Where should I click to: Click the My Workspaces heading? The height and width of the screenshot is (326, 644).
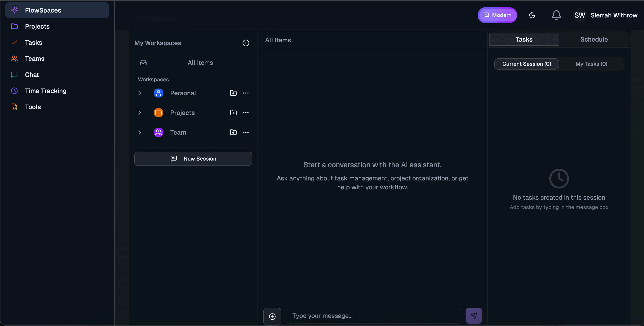[x=157, y=43]
